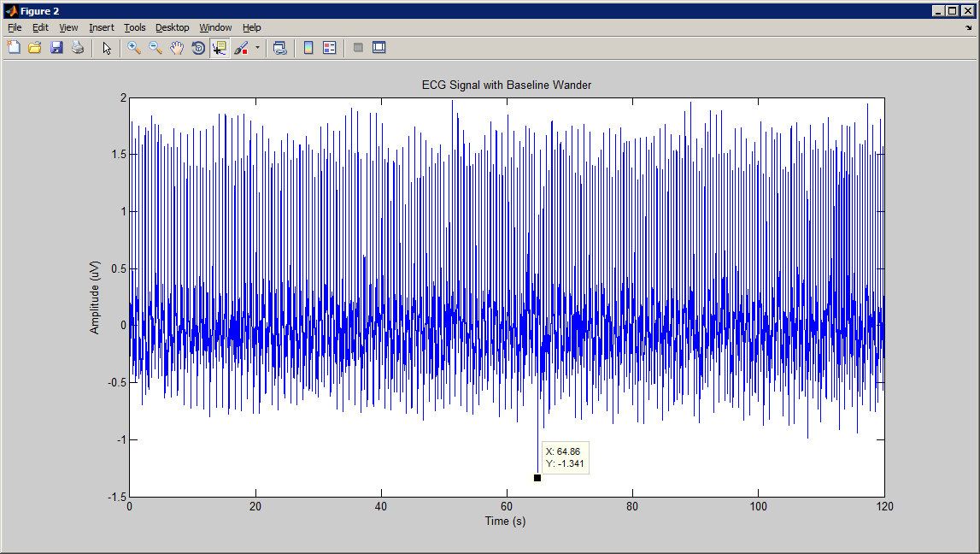Screen dimensions: 980x554
Task: Select the Edit Plot arrow tool
Action: pos(106,47)
